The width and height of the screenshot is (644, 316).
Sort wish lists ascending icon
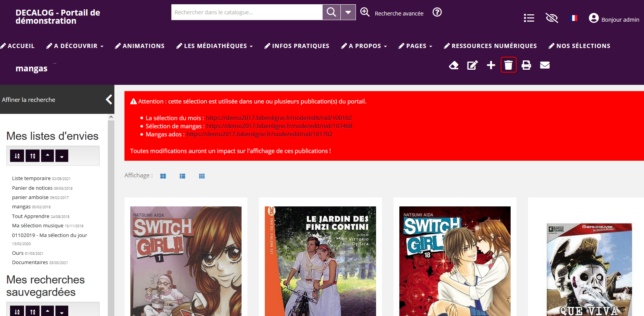tap(17, 156)
